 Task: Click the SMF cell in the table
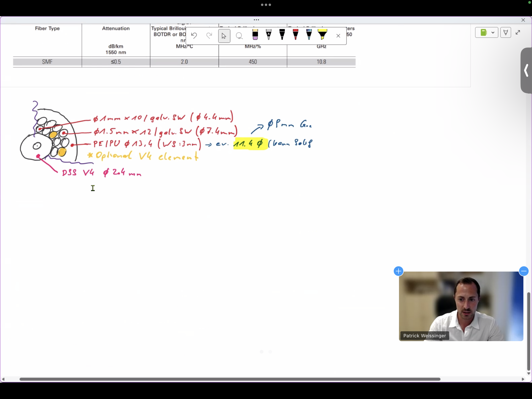(x=47, y=62)
